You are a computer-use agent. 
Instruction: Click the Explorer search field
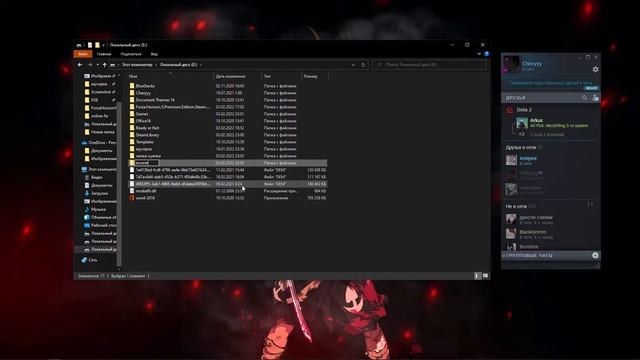pyautogui.click(x=429, y=64)
